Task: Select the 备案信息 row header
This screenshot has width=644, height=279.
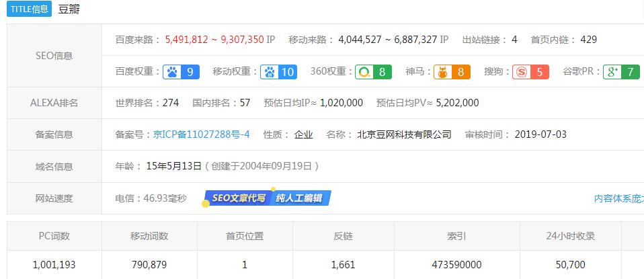Action: pyautogui.click(x=54, y=134)
